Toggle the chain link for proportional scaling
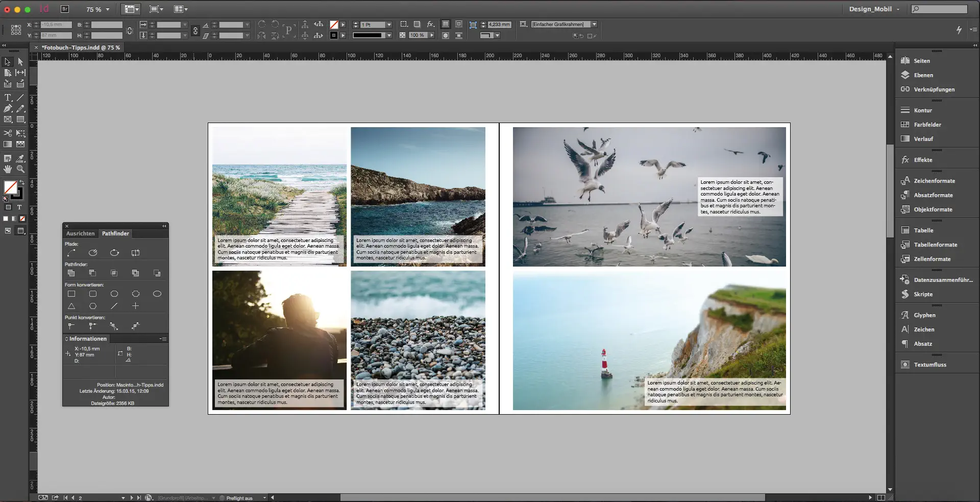The width and height of the screenshot is (980, 502). (195, 30)
